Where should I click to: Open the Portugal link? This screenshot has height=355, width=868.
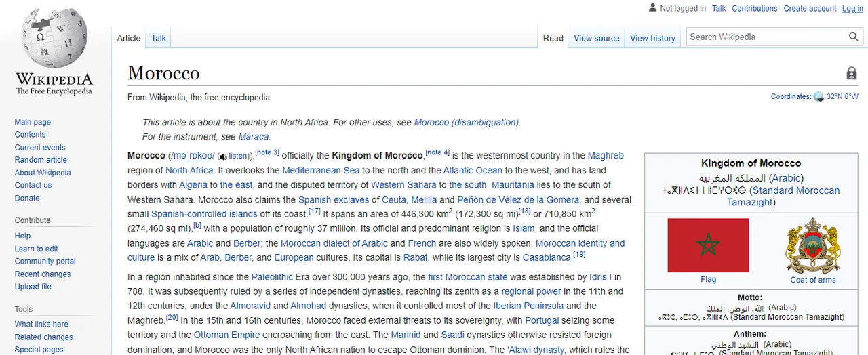[542, 321]
